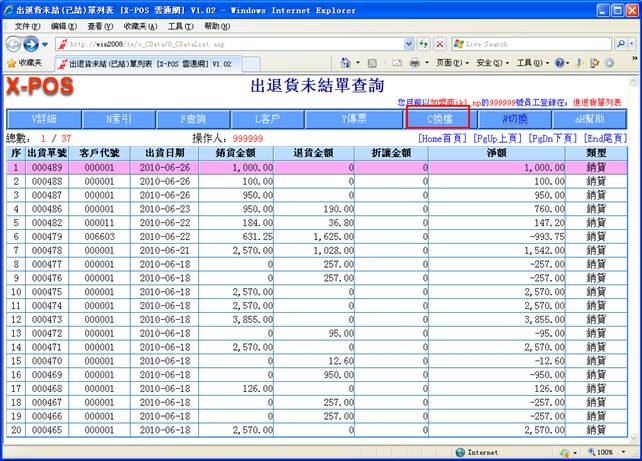642x461 pixels.
Task: Open the 查看(V) menu
Action: click(100, 26)
